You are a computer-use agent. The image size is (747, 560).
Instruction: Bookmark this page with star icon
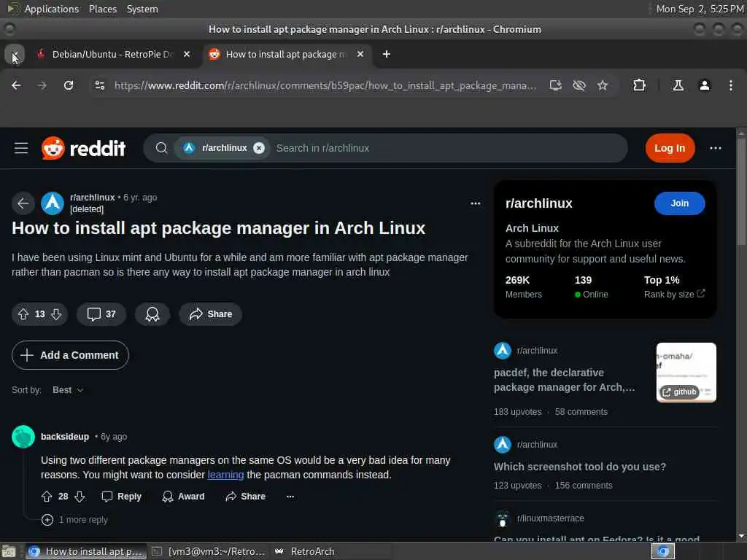click(x=603, y=85)
